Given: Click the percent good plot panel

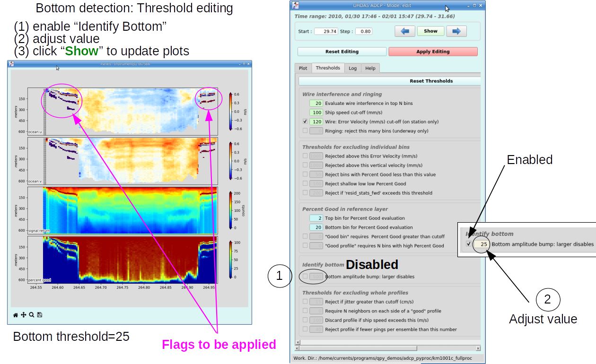Looking at the screenshot, I should pos(123,260).
